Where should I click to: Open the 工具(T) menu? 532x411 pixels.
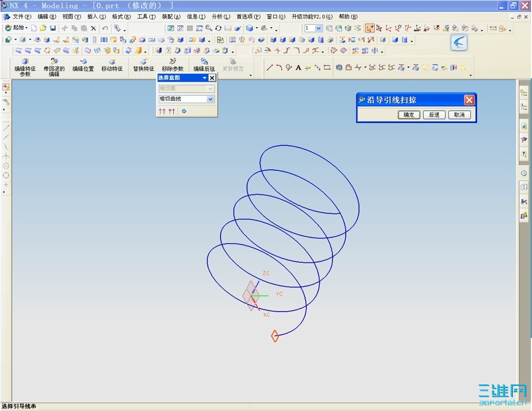click(146, 17)
